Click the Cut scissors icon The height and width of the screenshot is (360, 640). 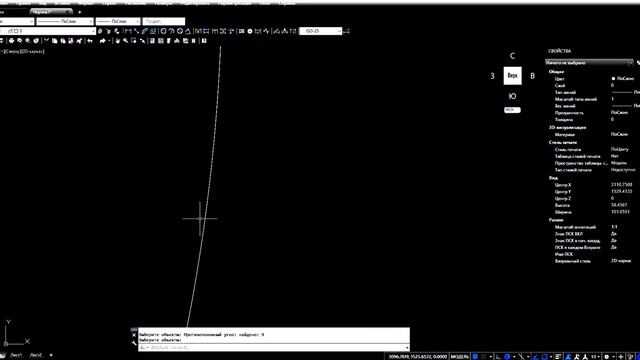46,41
